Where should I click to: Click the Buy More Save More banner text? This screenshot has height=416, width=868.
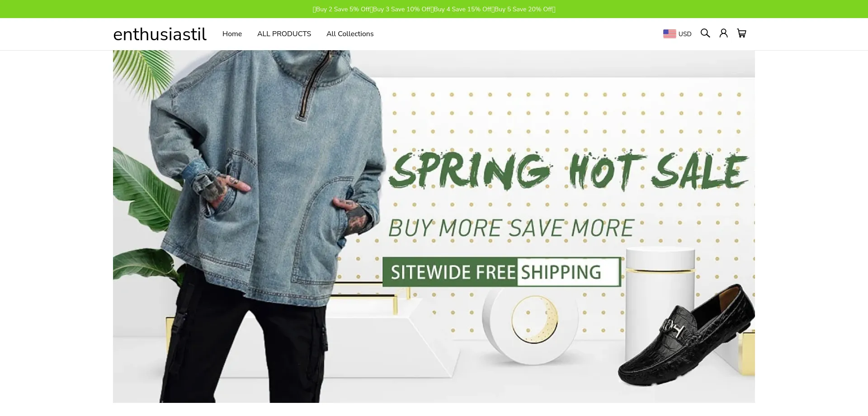[511, 228]
